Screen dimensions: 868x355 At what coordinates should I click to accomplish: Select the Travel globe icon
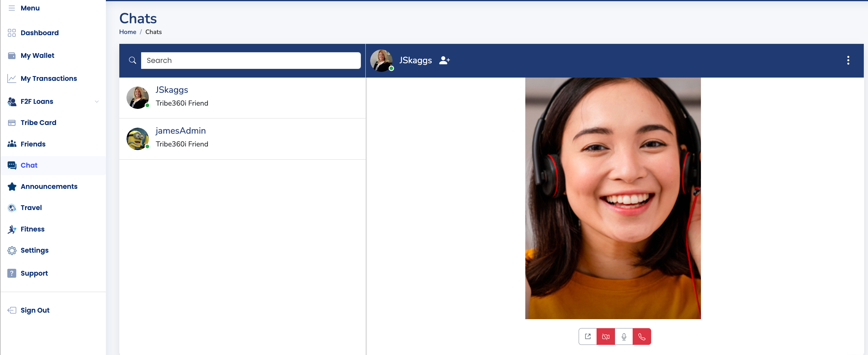click(x=12, y=208)
